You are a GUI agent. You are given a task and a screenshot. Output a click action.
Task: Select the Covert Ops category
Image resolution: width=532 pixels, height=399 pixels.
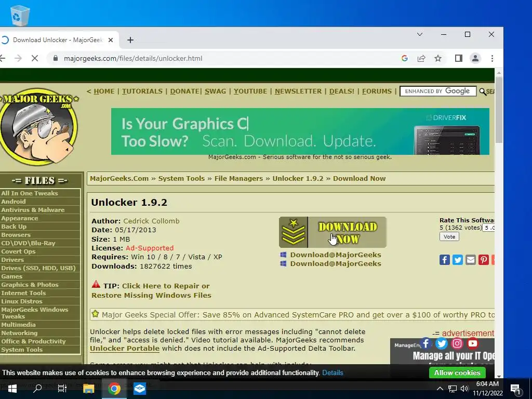(18, 251)
